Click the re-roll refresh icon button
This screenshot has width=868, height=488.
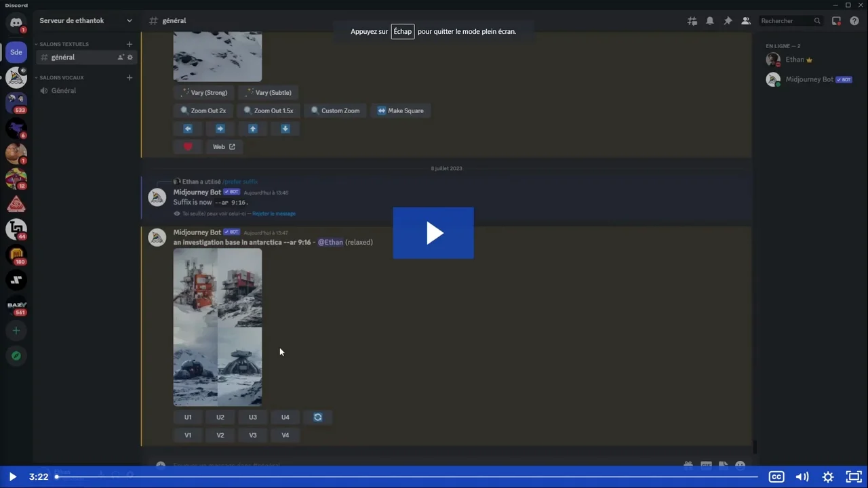pyautogui.click(x=317, y=418)
